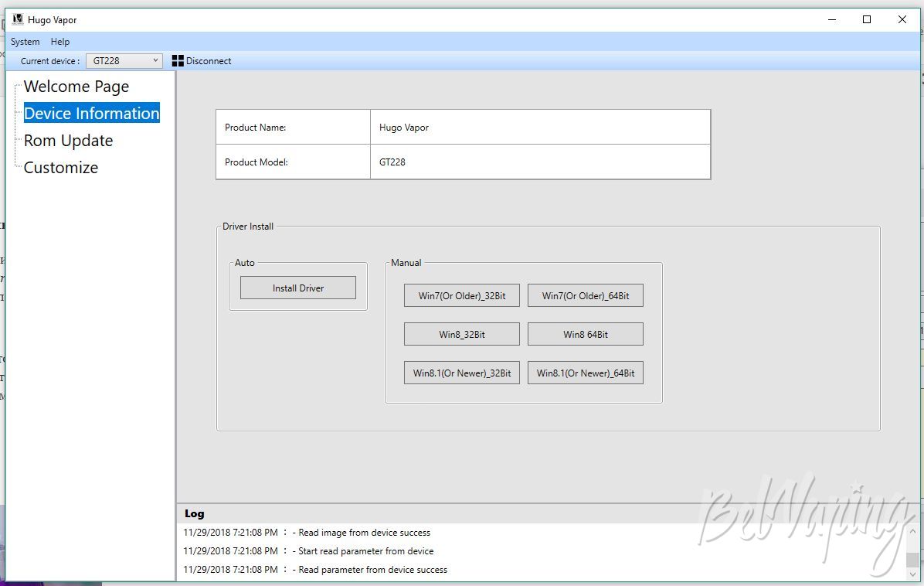Screen dimensions: 924x586
Task: Go to Rom Update page
Action: tap(68, 140)
